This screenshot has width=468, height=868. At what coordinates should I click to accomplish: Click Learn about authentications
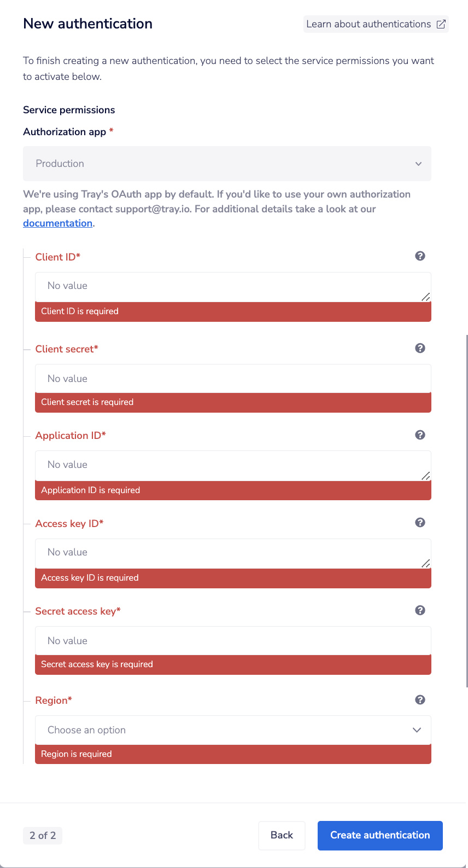[368, 24]
